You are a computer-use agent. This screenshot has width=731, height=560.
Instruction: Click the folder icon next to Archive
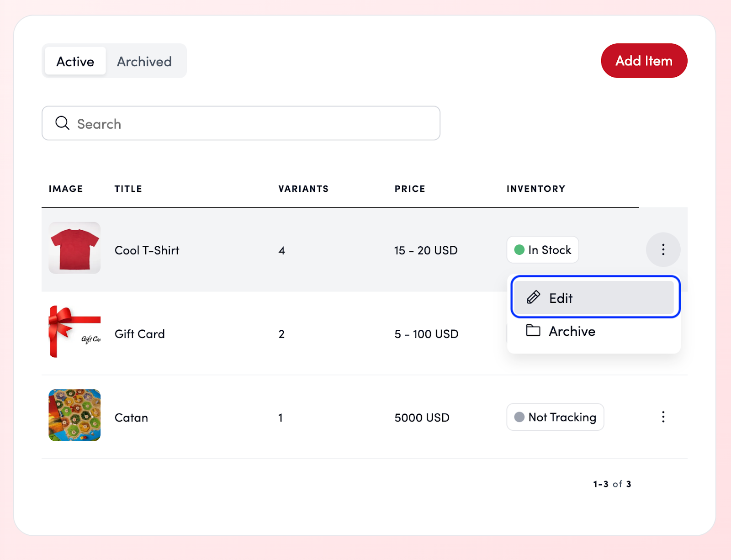[x=533, y=331]
